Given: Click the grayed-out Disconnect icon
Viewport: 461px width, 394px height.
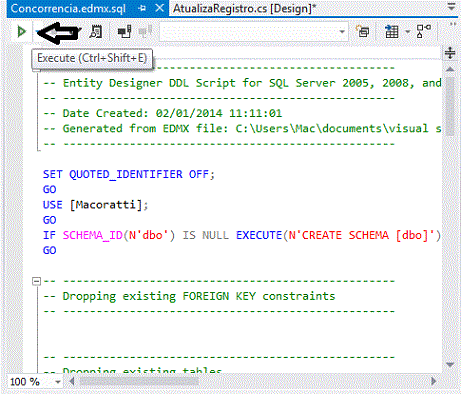Looking at the screenshot, I should pos(145,31).
